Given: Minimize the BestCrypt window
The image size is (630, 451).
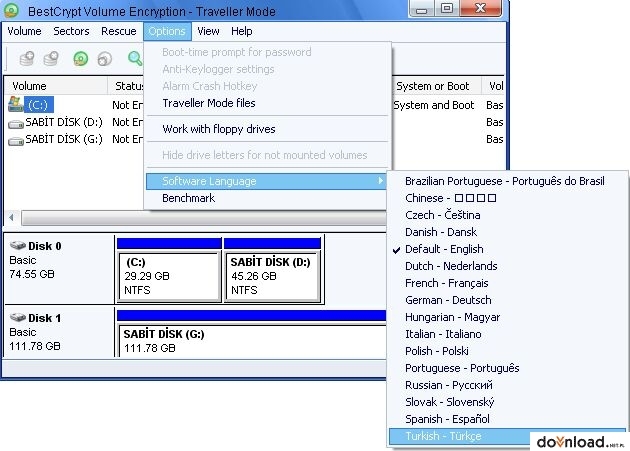Looking at the screenshot, I should pos(421,9).
